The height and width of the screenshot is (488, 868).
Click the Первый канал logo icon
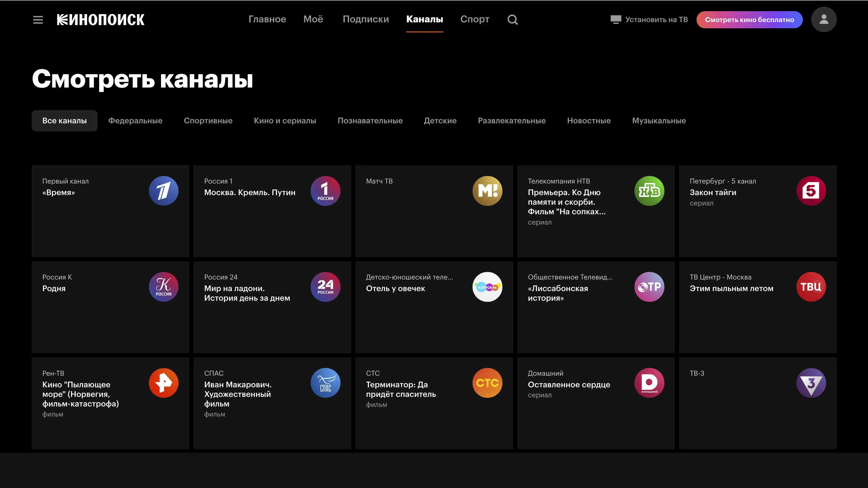[x=163, y=191]
